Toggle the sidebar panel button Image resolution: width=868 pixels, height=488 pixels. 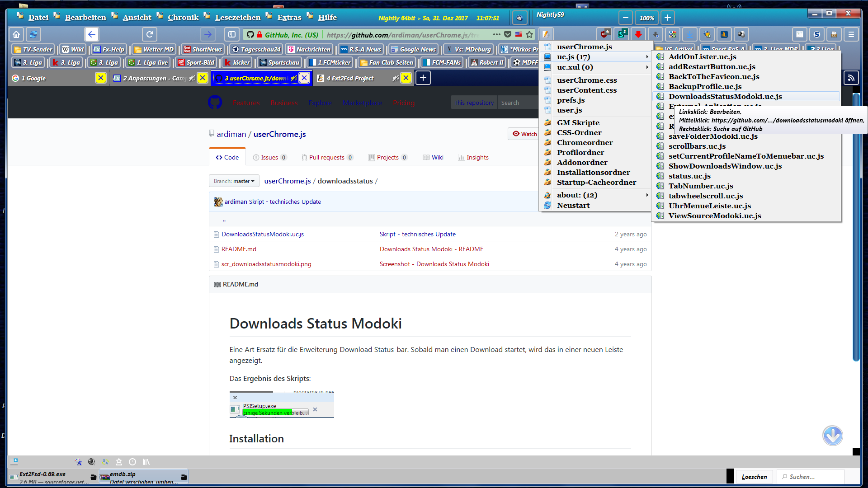point(231,34)
